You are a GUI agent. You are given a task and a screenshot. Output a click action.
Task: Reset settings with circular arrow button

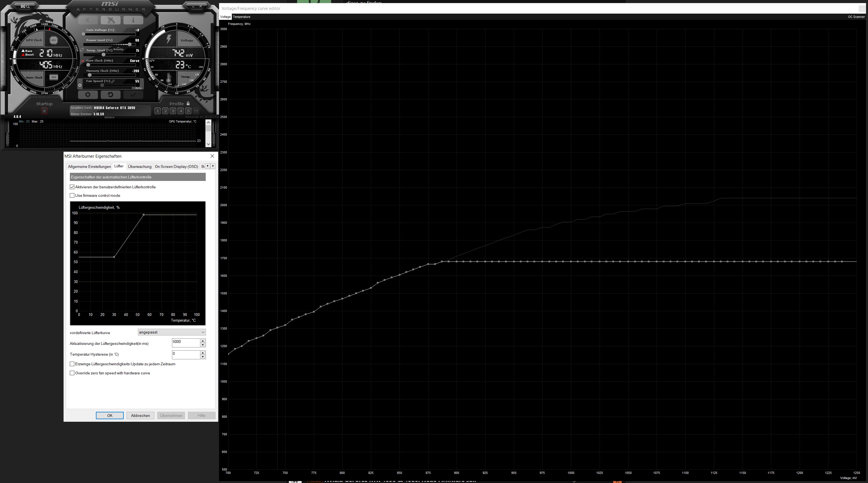[110, 95]
